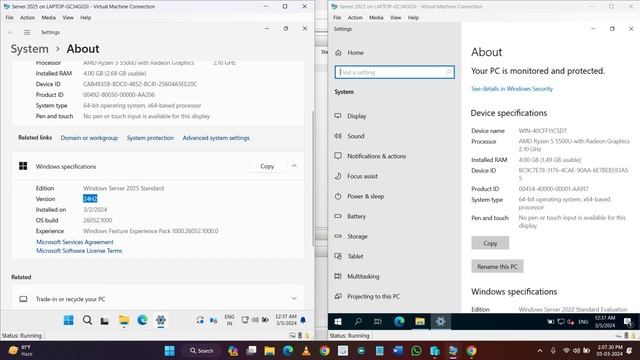Open Edge in Server 2022 VM taskbar
The height and width of the screenshot is (360, 640).
399,322
